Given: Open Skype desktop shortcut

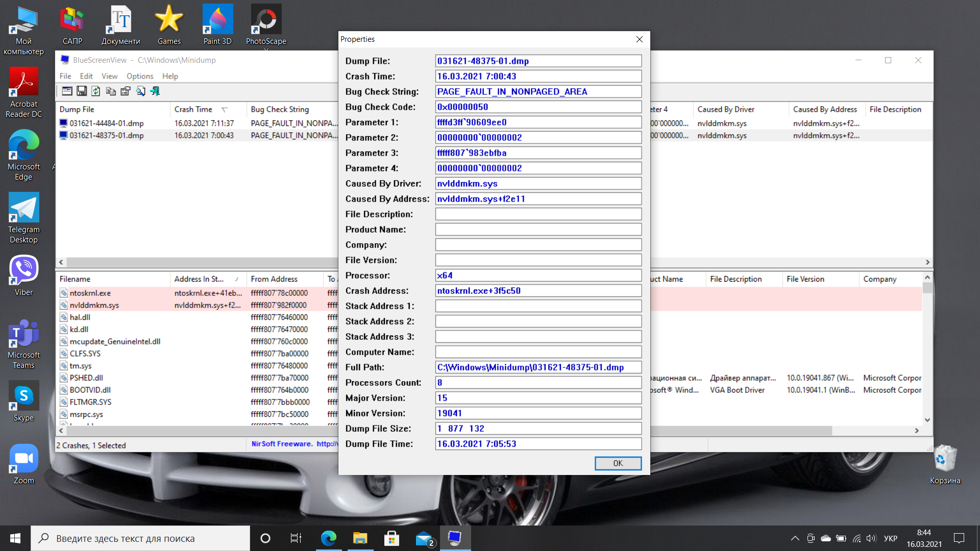Looking at the screenshot, I should tap(23, 402).
